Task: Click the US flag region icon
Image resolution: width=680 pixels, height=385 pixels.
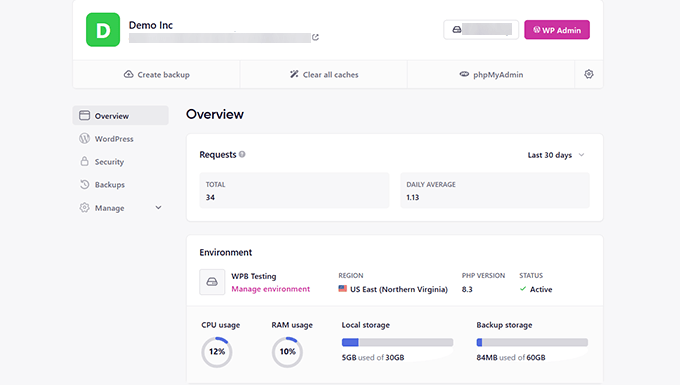Action: tap(343, 289)
